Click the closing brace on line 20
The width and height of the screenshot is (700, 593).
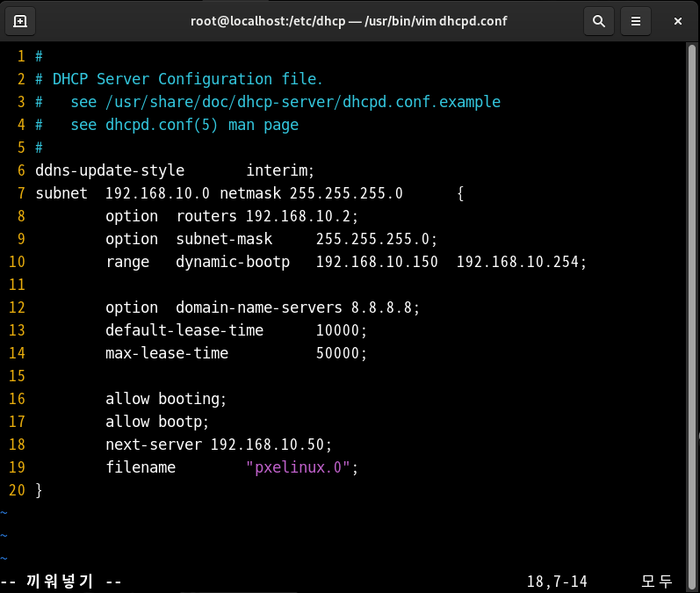coord(39,490)
